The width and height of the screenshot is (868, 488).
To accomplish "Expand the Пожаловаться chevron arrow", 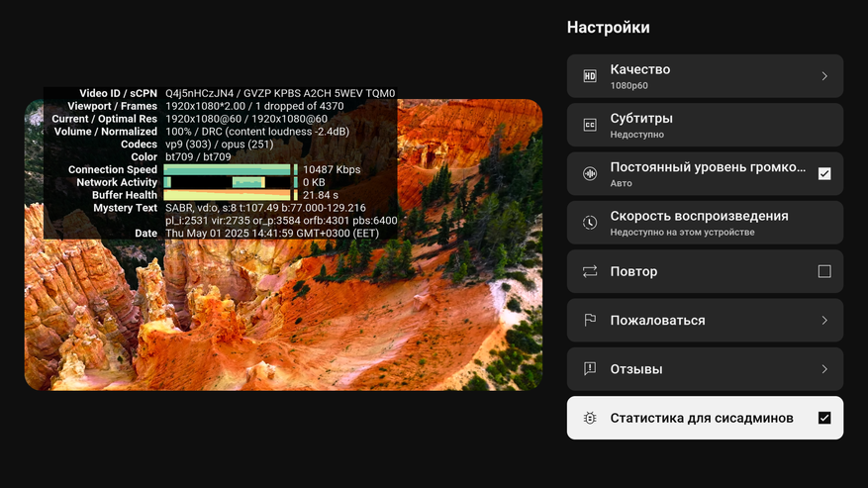I will (x=824, y=320).
